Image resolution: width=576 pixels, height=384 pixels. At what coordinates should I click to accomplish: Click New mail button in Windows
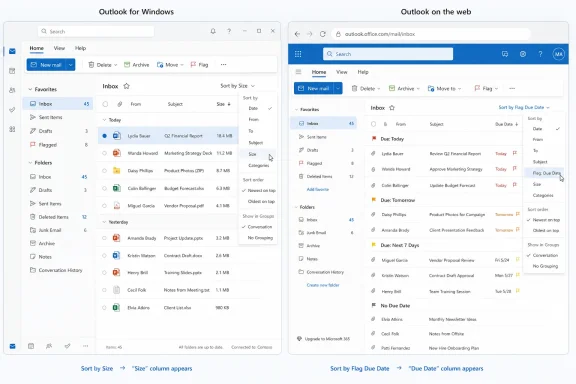[46, 65]
